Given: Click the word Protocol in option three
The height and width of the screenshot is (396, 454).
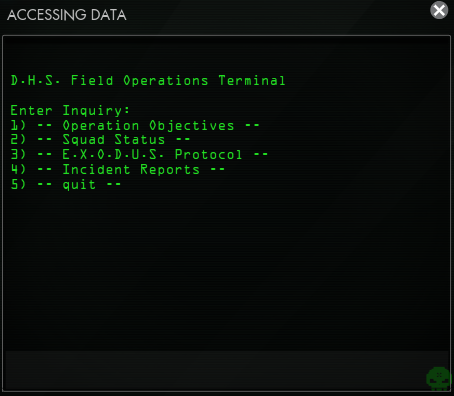Looking at the screenshot, I should pyautogui.click(x=209, y=154).
